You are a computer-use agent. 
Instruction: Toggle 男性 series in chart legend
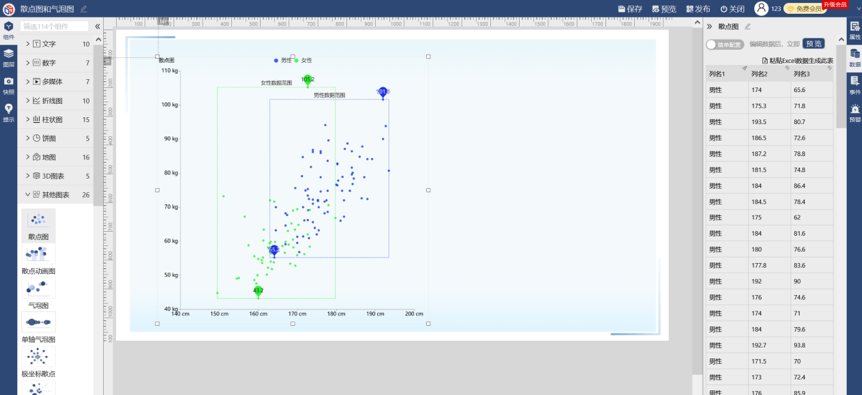283,60
